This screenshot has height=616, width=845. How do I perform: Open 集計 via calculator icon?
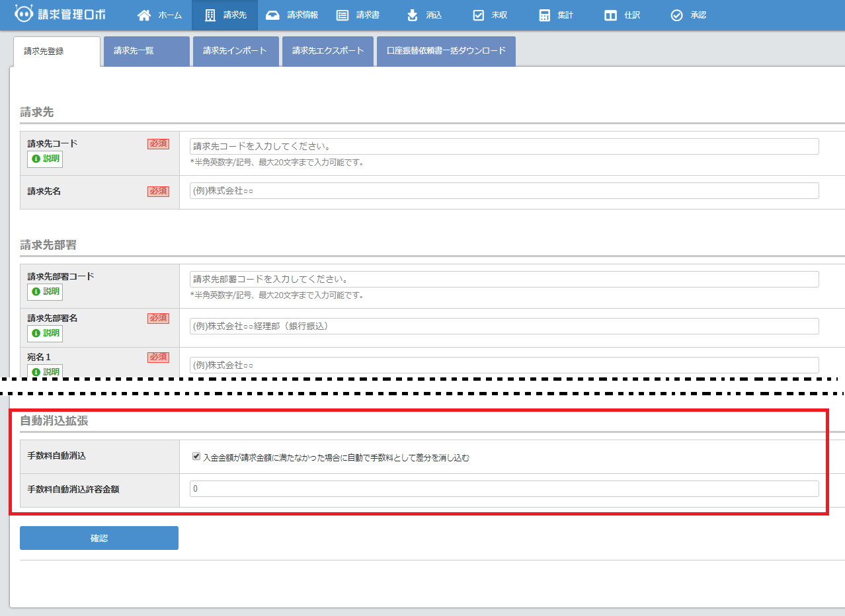[545, 15]
